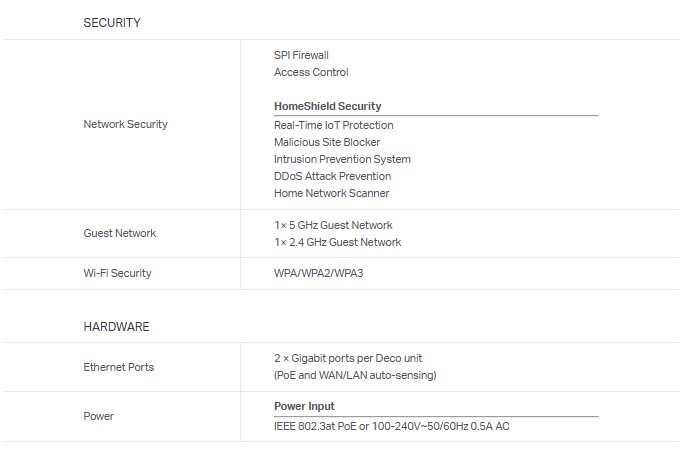The width and height of the screenshot is (681, 459).
Task: Select the Power Input subheading
Action: (x=304, y=406)
